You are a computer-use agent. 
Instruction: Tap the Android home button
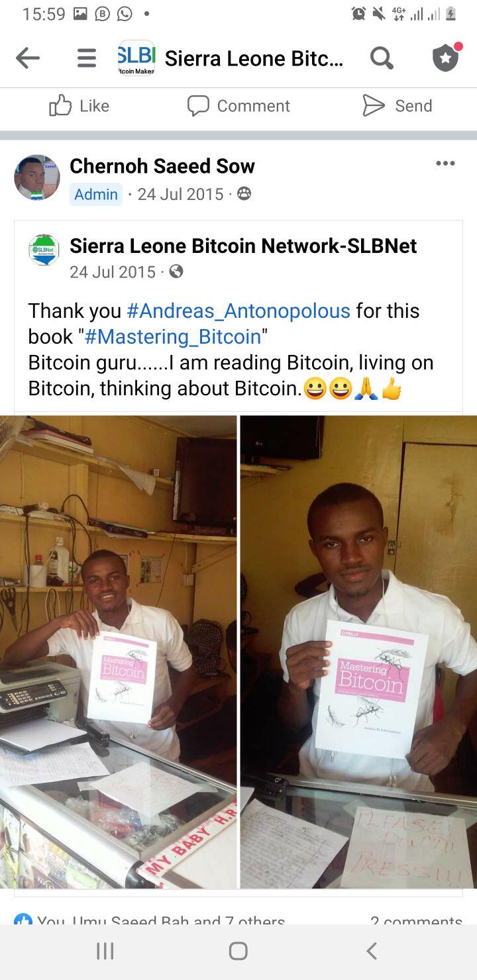238,952
